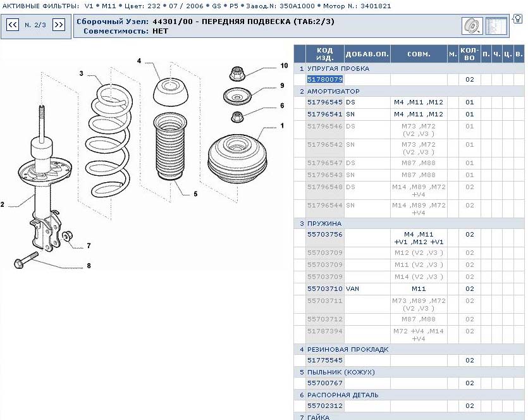Click callout number 8 by the bolt
The image size is (528, 420).
(x=89, y=266)
